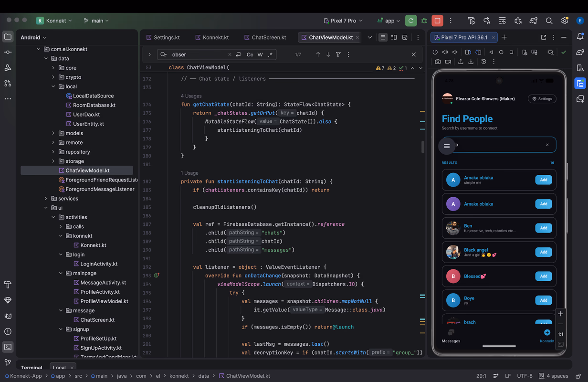
Task: Open the Build hammer tool window
Action: pos(8,285)
